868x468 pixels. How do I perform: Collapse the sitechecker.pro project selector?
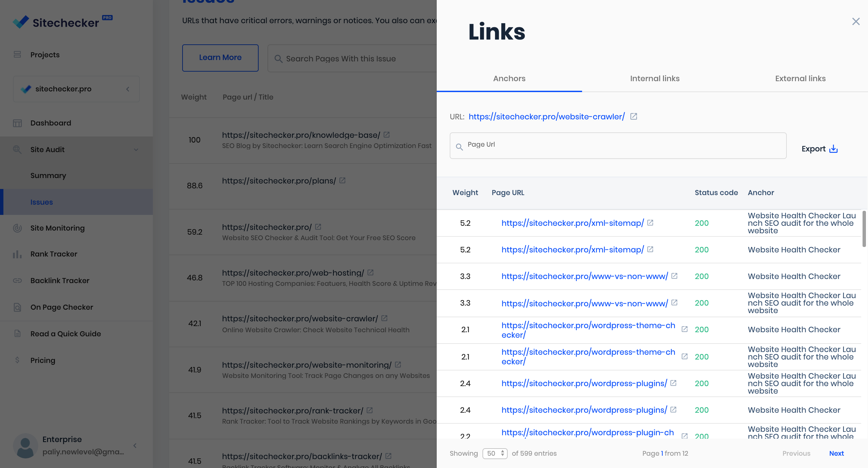[x=128, y=89]
